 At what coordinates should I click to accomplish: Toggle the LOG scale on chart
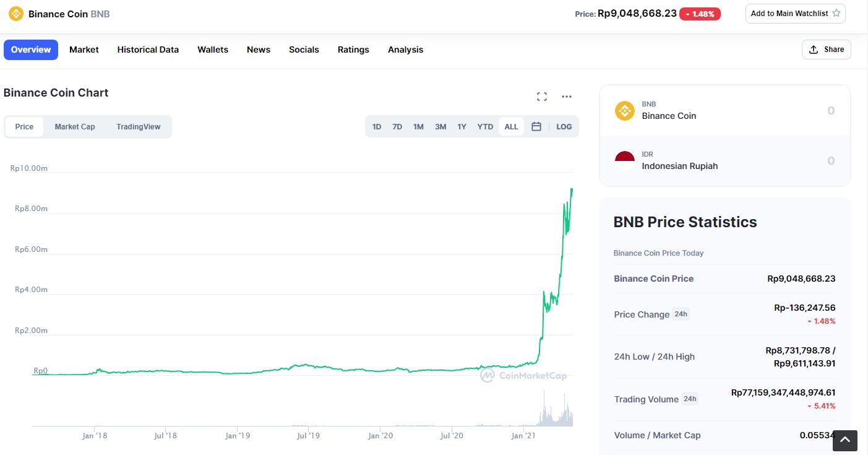click(x=564, y=126)
